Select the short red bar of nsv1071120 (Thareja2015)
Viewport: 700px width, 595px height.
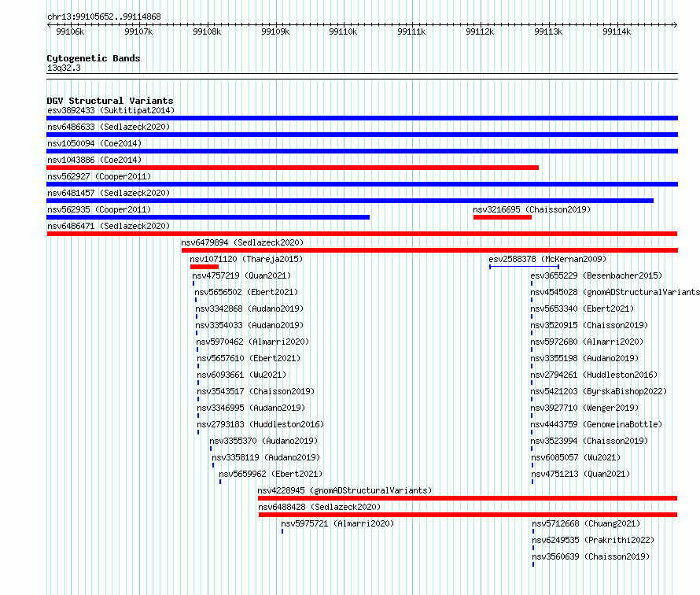click(204, 267)
